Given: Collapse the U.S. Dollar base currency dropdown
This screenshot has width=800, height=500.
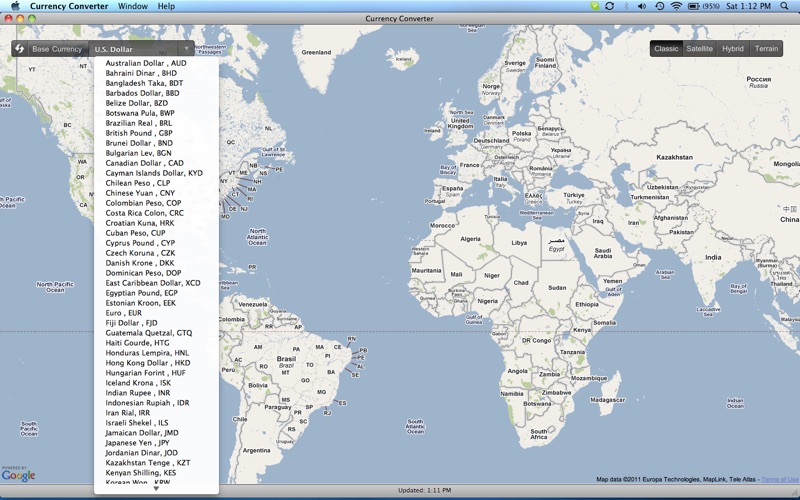Looking at the screenshot, I should (x=141, y=49).
